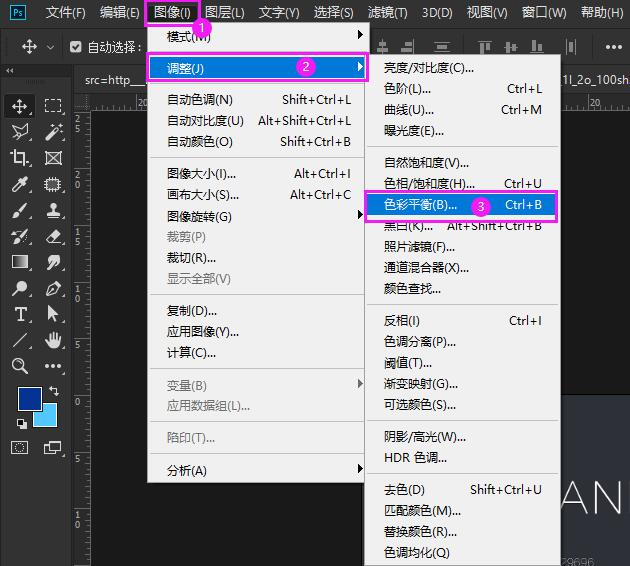The width and height of the screenshot is (630, 566).
Task: Open the edit toolbar three-dots button
Action: coord(53,366)
